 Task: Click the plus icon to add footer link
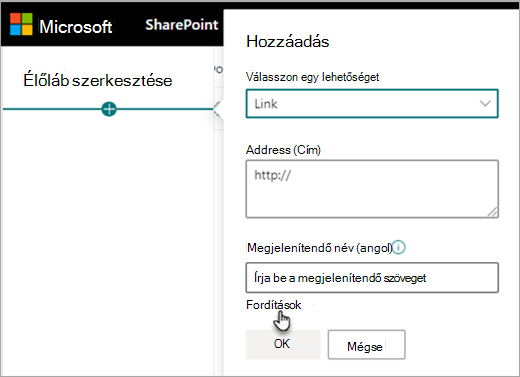click(109, 109)
